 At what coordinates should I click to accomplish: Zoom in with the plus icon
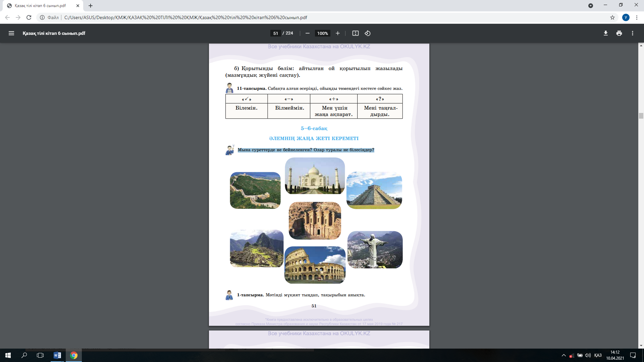pyautogui.click(x=338, y=33)
